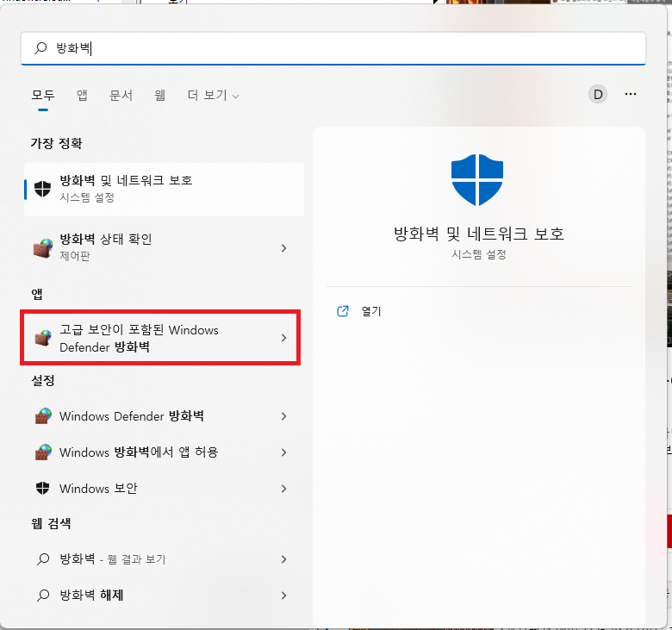Switch to the 웹 tab
The width and height of the screenshot is (672, 630).
tap(160, 95)
